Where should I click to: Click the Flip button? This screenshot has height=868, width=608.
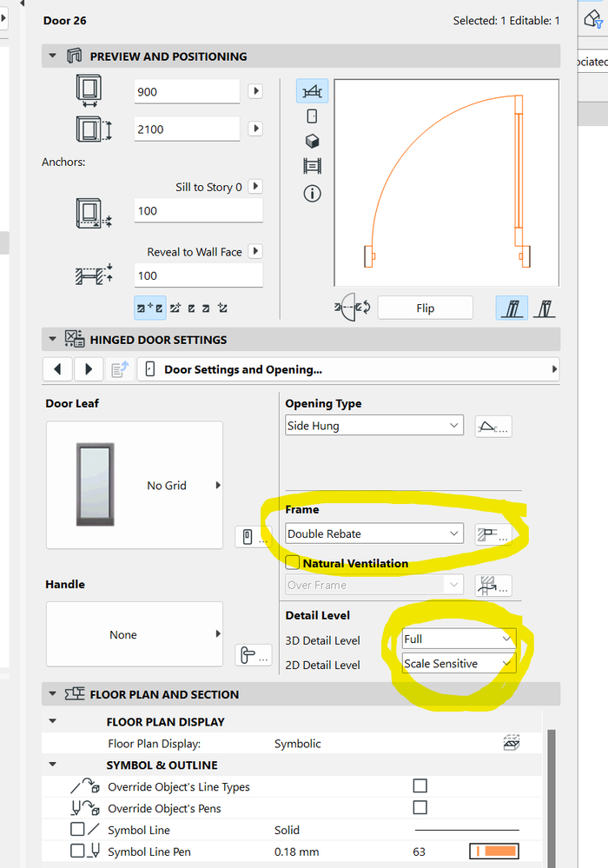click(425, 308)
